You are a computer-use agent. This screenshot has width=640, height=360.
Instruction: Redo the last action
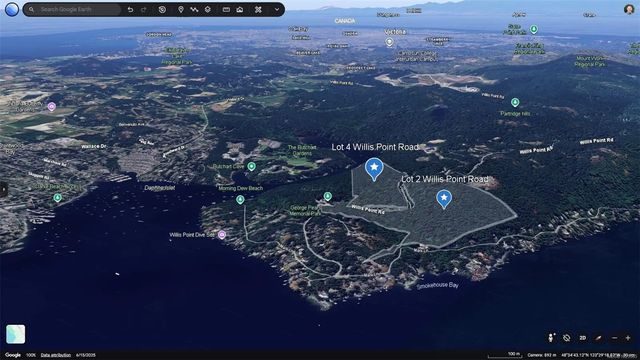point(144,9)
